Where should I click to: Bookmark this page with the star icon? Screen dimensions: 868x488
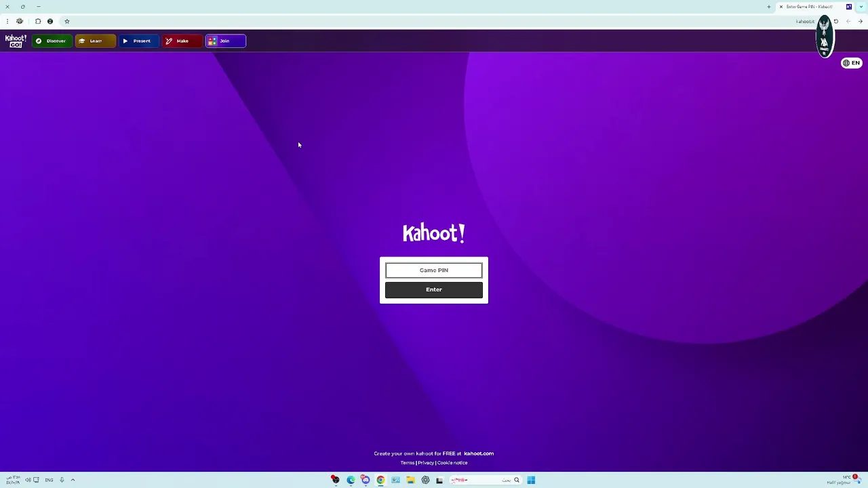click(67, 21)
